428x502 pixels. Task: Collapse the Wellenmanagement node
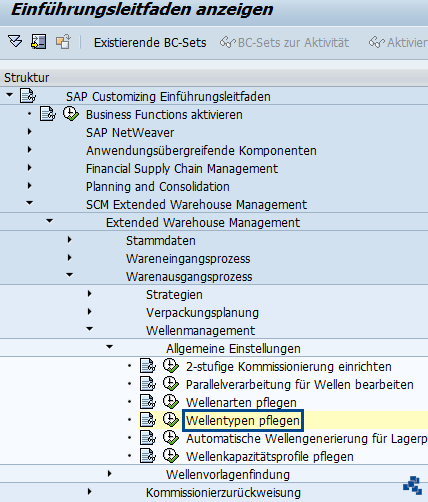[90, 329]
